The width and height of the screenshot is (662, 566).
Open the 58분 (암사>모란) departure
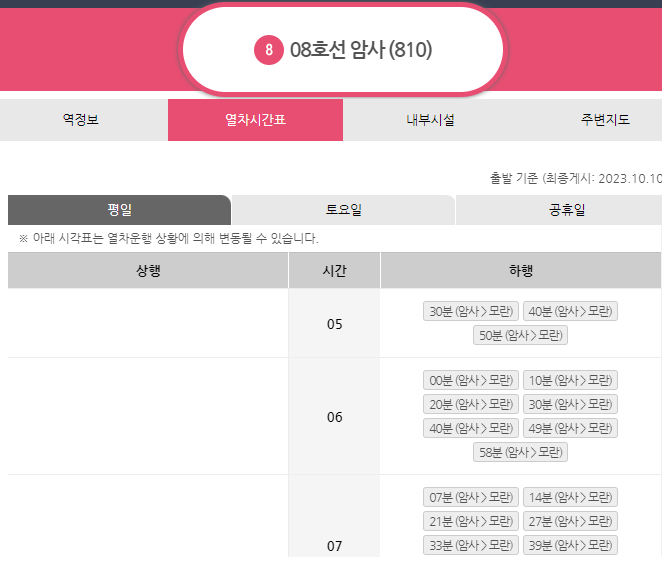coord(521,452)
